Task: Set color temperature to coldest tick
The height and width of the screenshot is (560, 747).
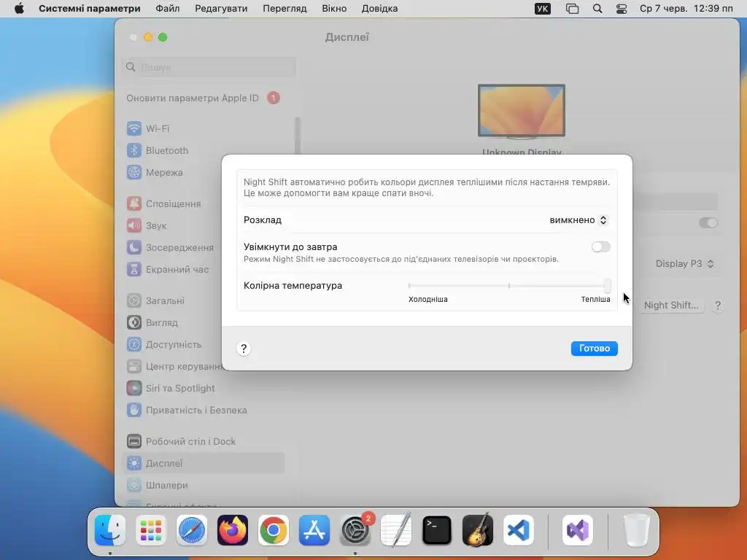Action: (409, 286)
